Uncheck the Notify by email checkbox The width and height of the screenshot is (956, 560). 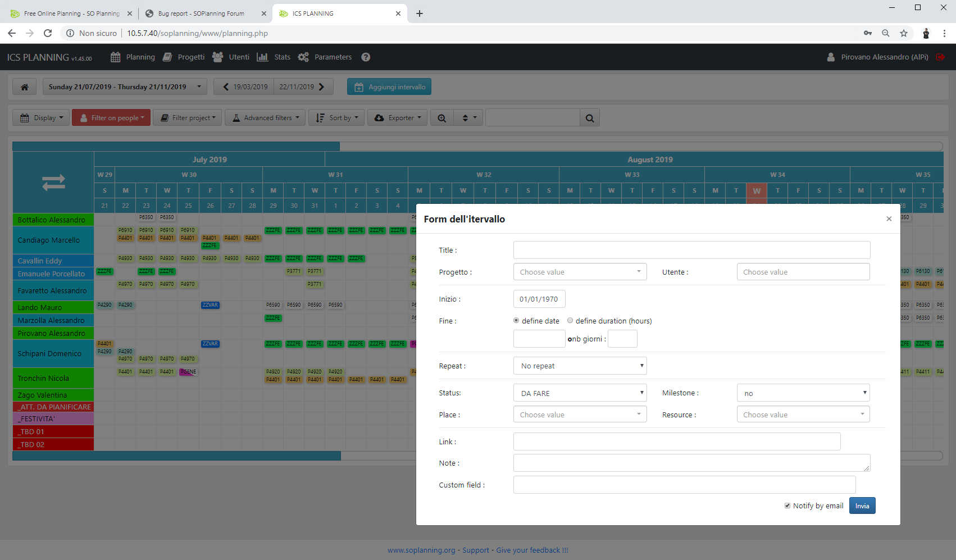(787, 506)
